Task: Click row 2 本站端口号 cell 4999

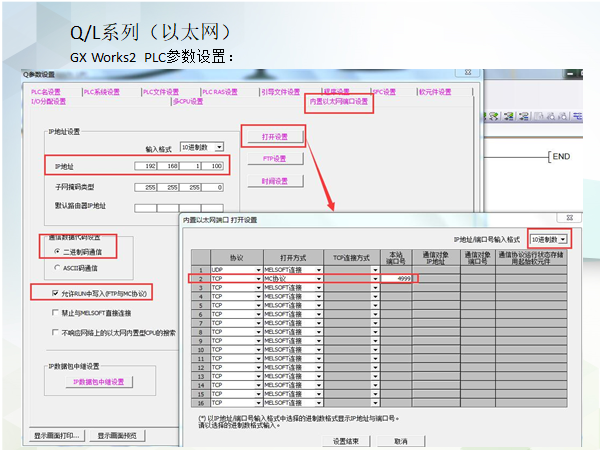Action: (396, 279)
